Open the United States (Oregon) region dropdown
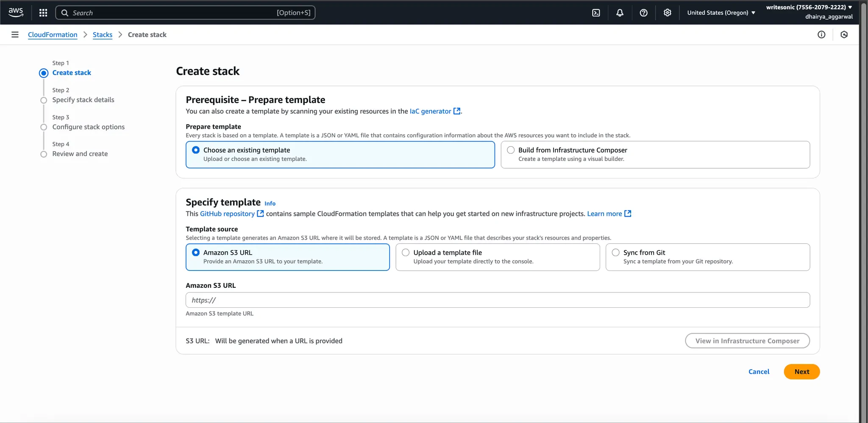 721,13
